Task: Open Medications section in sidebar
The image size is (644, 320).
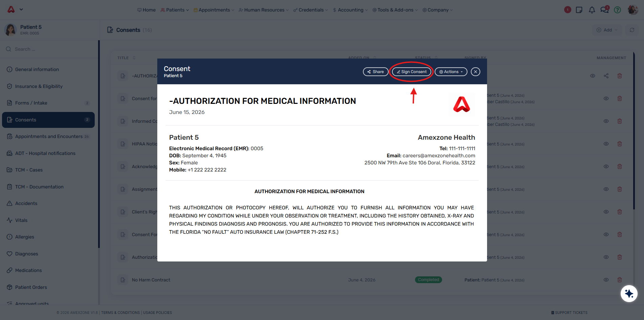Action: coord(48,270)
